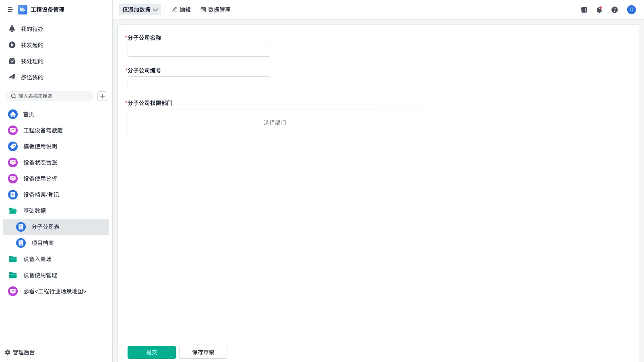Open the help question-mark icon
Viewport: 644px width, 362px height.
click(x=615, y=10)
